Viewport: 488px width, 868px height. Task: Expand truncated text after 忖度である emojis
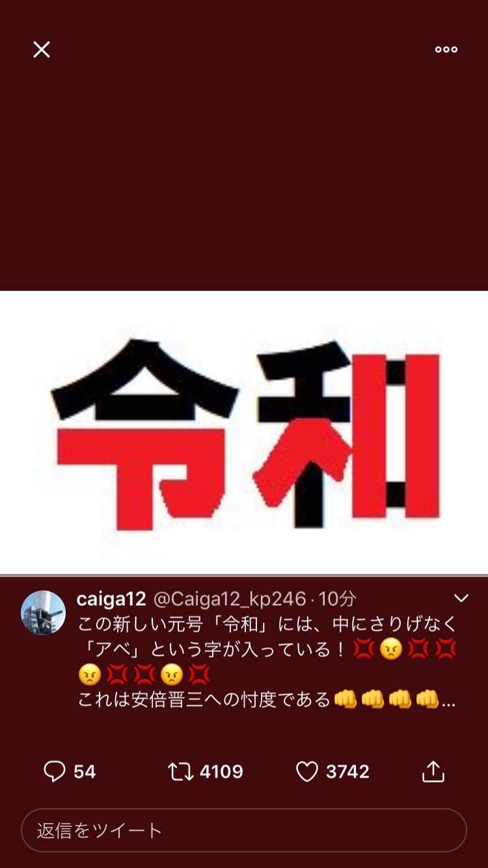pyautogui.click(x=448, y=701)
